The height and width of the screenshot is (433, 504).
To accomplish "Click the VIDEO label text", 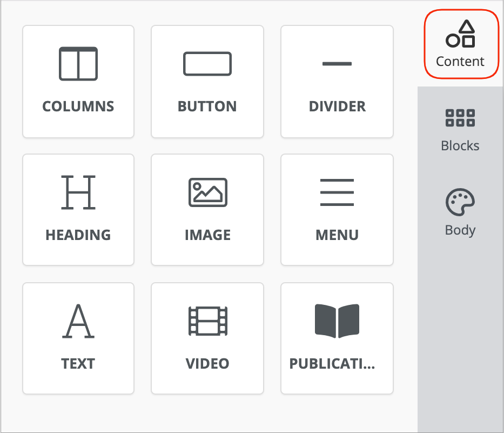I will pos(207,363).
